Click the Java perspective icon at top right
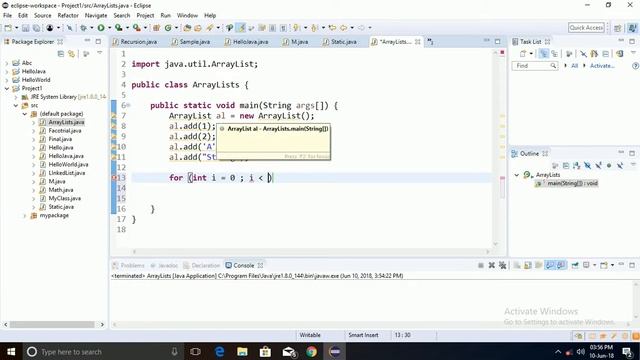Screen dimensions: 640x360 (x=633, y=28)
